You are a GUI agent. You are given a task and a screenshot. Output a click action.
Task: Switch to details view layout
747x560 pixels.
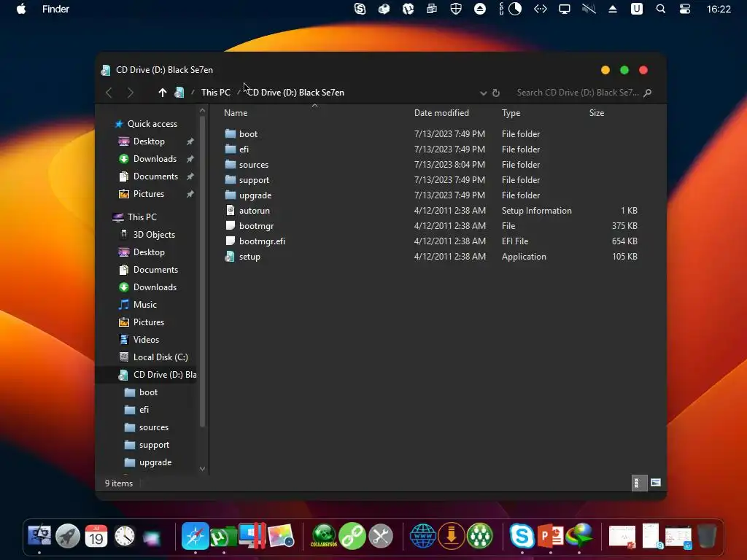point(639,483)
